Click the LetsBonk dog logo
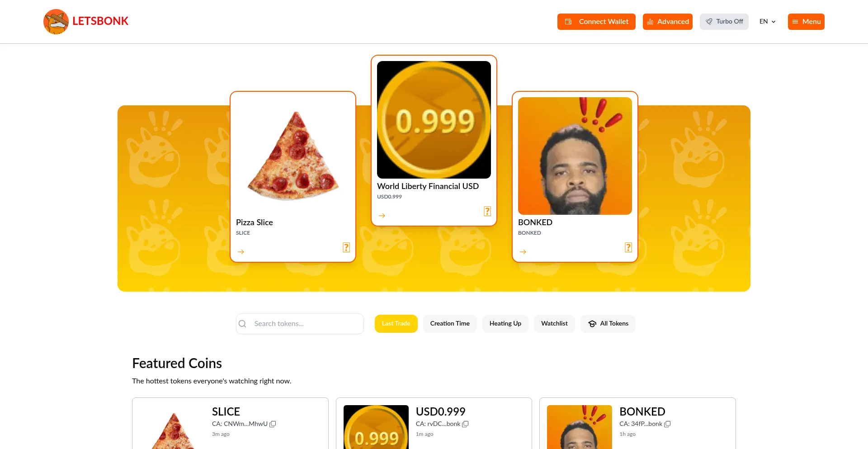The width and height of the screenshot is (868, 449). coord(56,22)
